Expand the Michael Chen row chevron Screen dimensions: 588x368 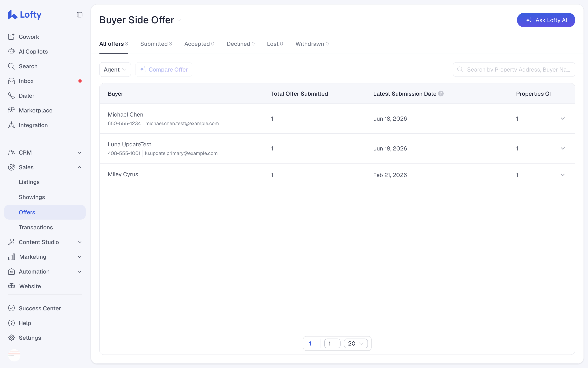click(x=562, y=119)
